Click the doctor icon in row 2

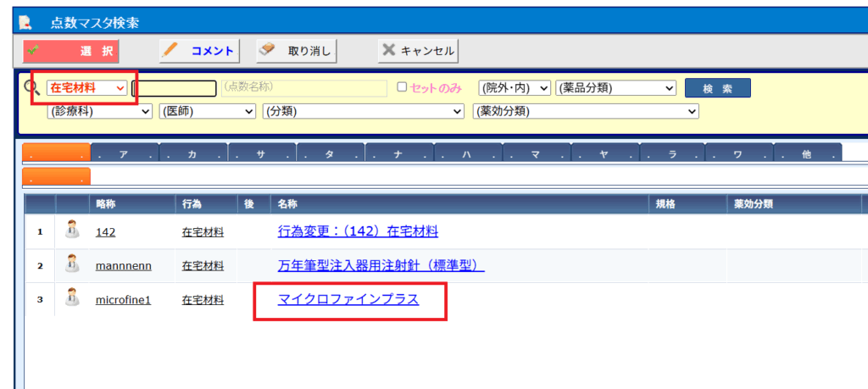coord(73,265)
